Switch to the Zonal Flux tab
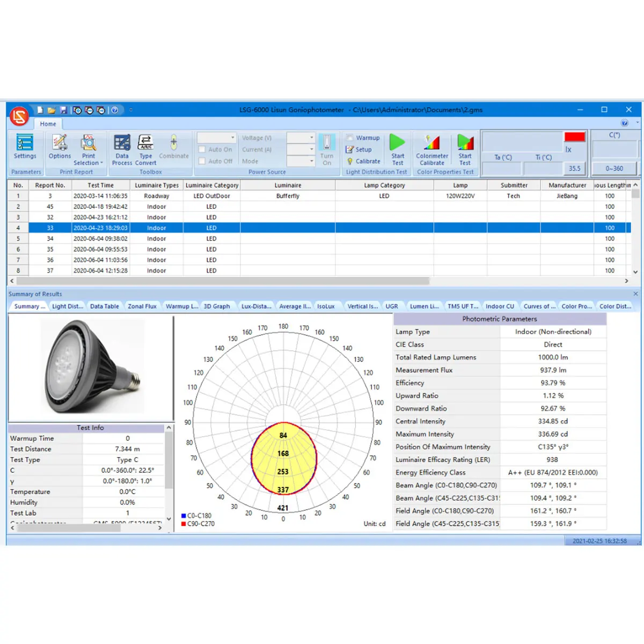 point(142,306)
